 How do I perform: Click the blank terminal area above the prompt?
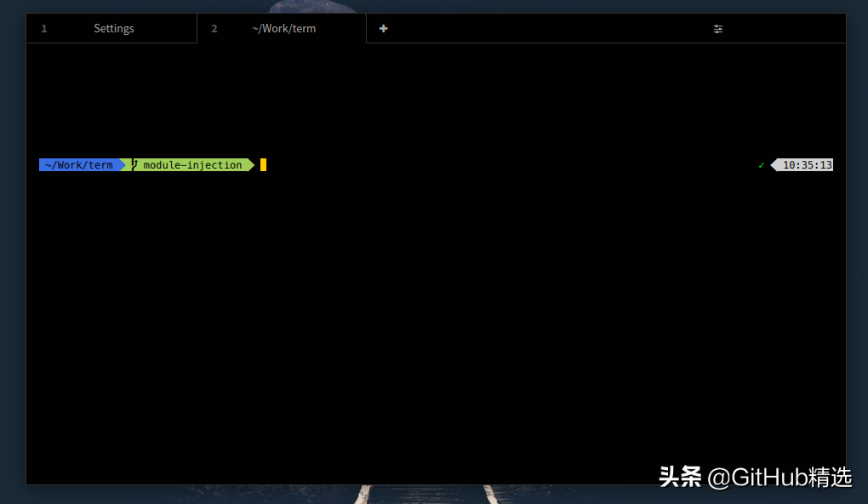pos(436,100)
